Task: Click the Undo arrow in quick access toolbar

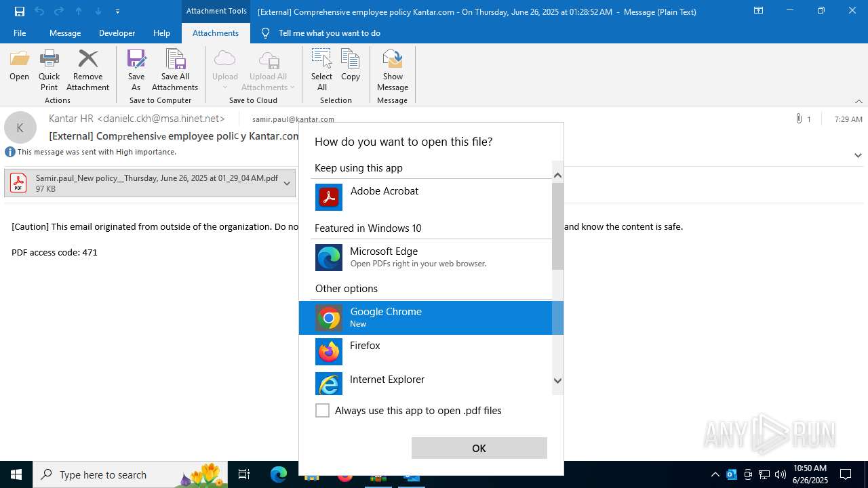Action: [39, 11]
